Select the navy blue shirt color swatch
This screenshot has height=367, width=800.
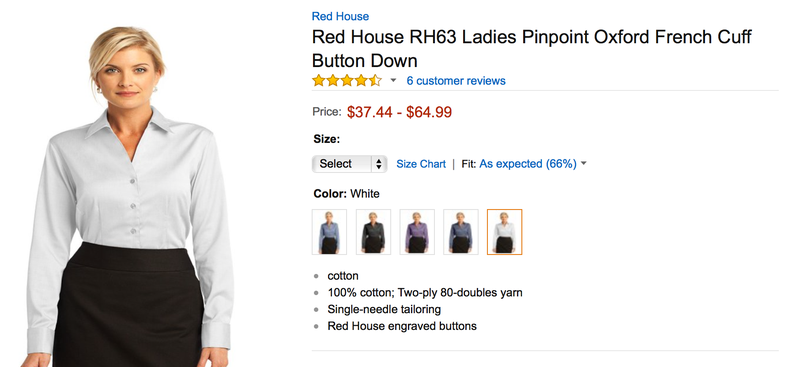pyautogui.click(x=461, y=232)
